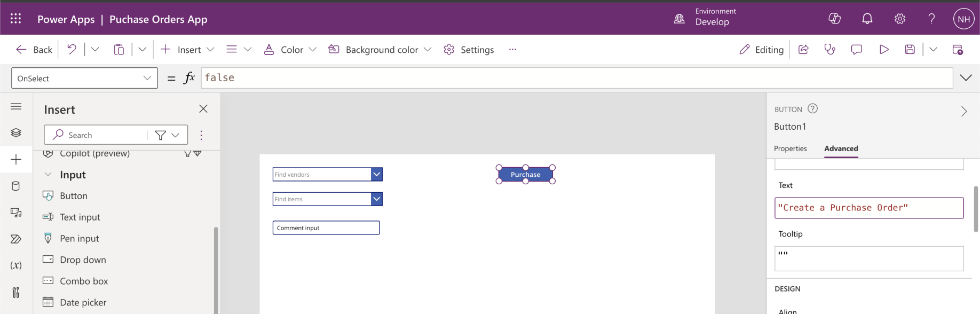This screenshot has width=980, height=314.
Task: Select the Purchase button on canvas
Action: (x=526, y=175)
